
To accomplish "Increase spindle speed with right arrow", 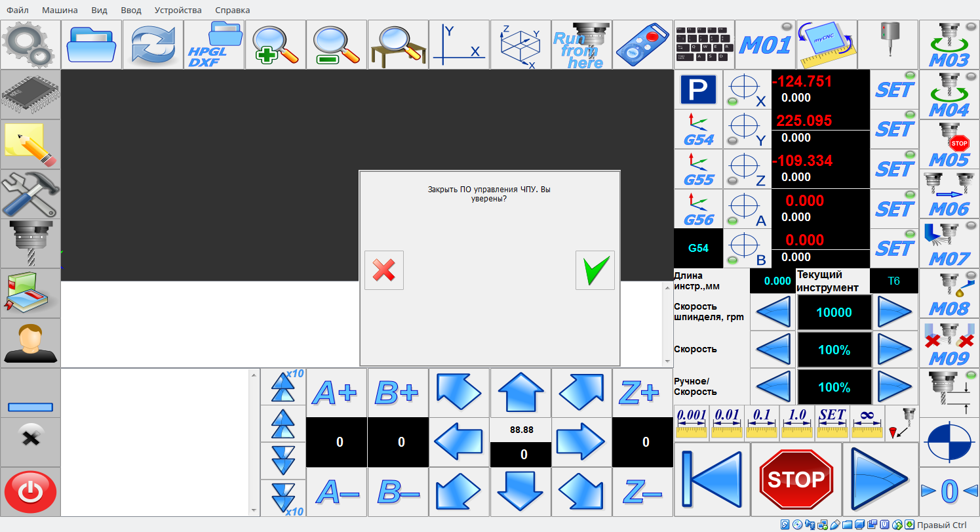I will point(895,312).
